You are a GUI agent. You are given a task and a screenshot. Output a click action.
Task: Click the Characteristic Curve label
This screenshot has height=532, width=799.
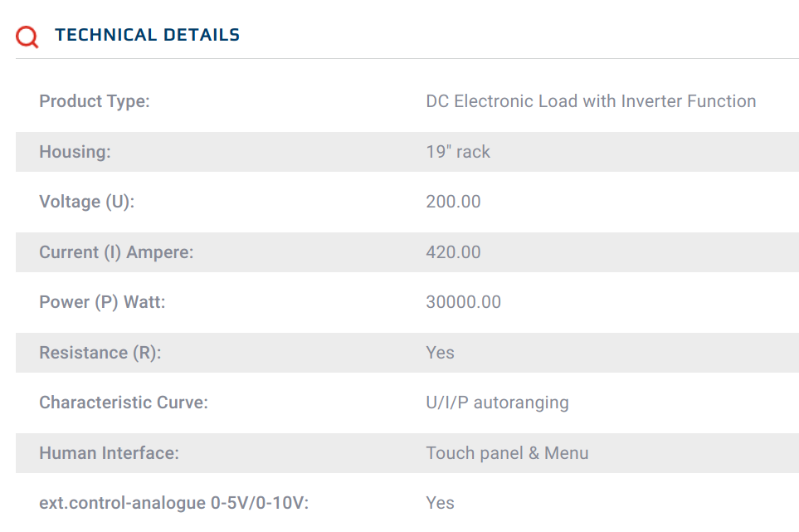[x=124, y=403]
